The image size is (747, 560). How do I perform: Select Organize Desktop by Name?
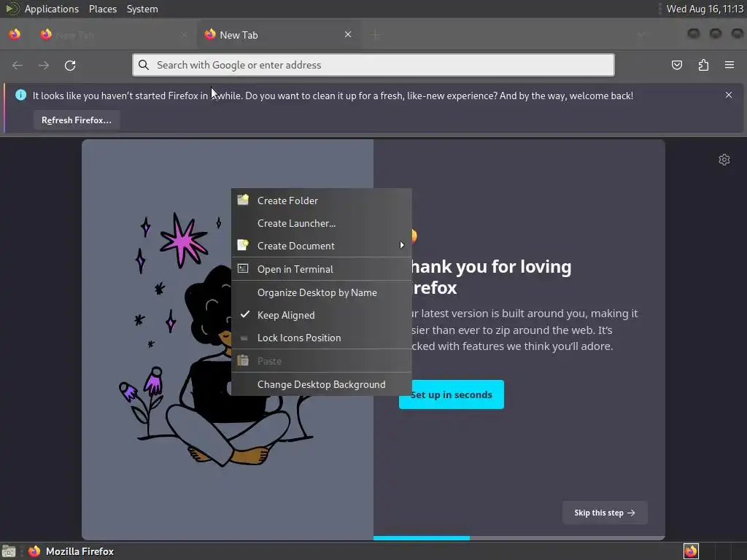tap(322, 292)
